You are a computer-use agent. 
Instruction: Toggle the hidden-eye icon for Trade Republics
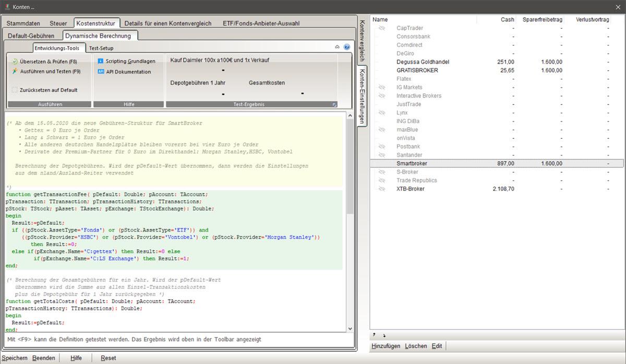(x=381, y=180)
